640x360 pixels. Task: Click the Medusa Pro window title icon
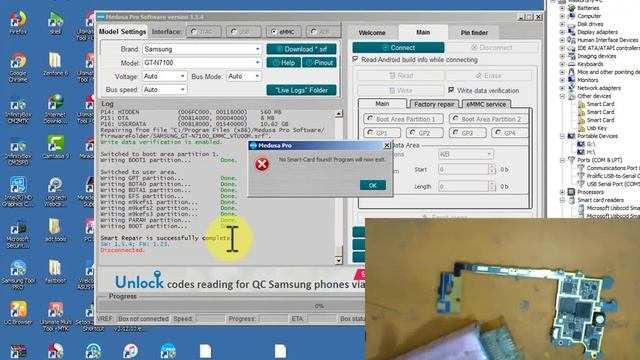tap(101, 17)
